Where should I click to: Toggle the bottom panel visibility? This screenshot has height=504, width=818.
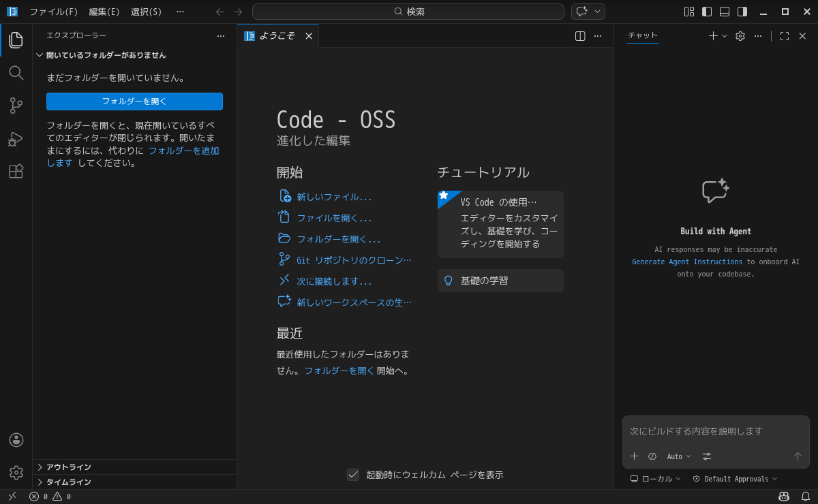click(x=725, y=12)
